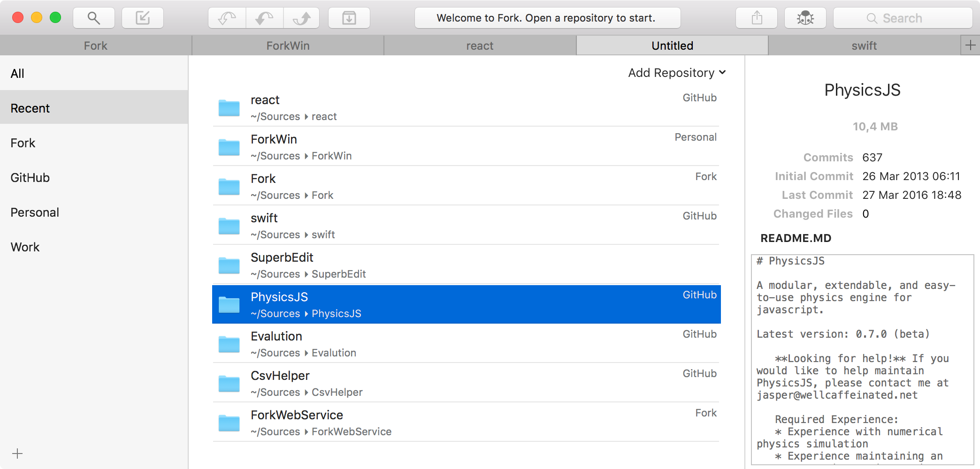Select the GitHub category in sidebar

tap(94, 177)
